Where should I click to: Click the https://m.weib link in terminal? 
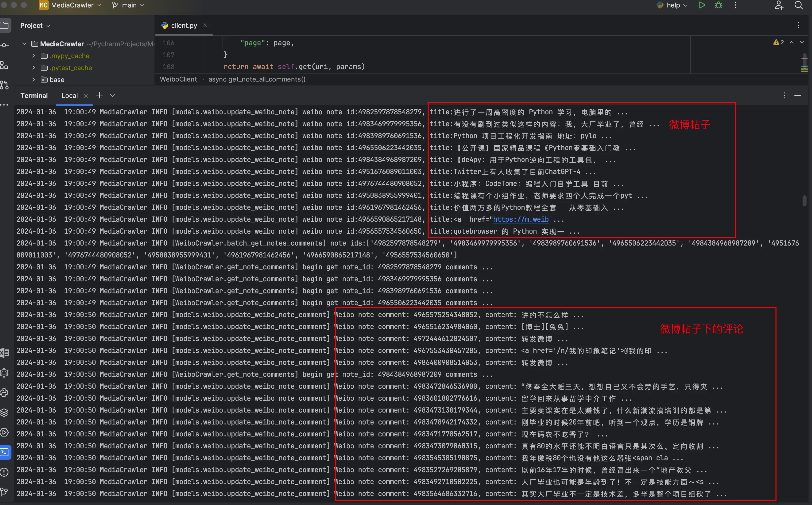[521, 219]
